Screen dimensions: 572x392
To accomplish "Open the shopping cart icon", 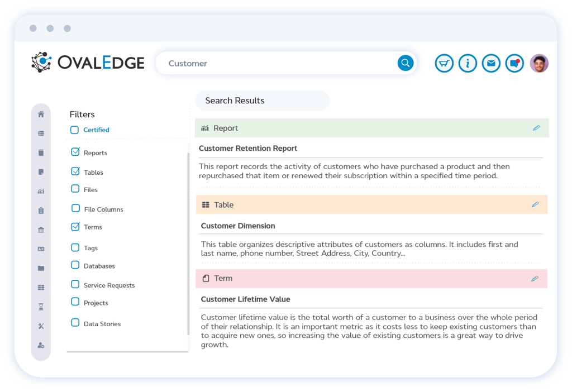I will point(444,63).
